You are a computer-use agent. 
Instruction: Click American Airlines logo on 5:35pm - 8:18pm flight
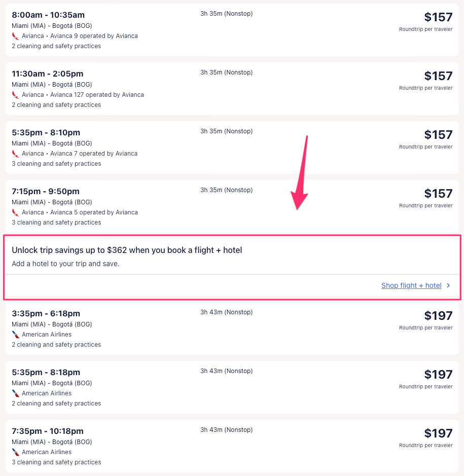(x=15, y=393)
